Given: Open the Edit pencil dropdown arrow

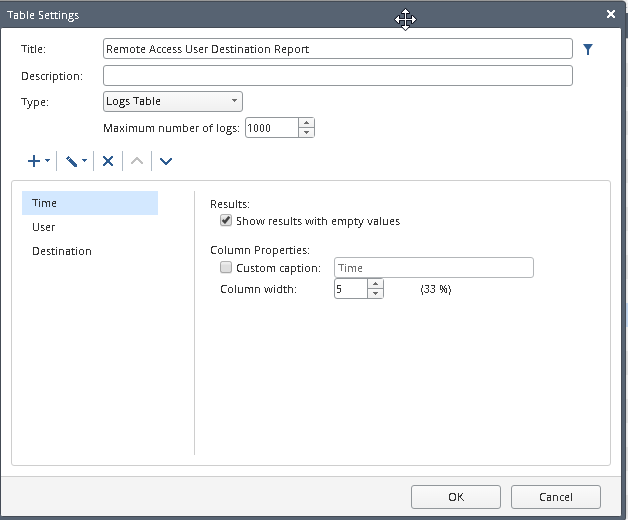Looking at the screenshot, I should 84,161.
